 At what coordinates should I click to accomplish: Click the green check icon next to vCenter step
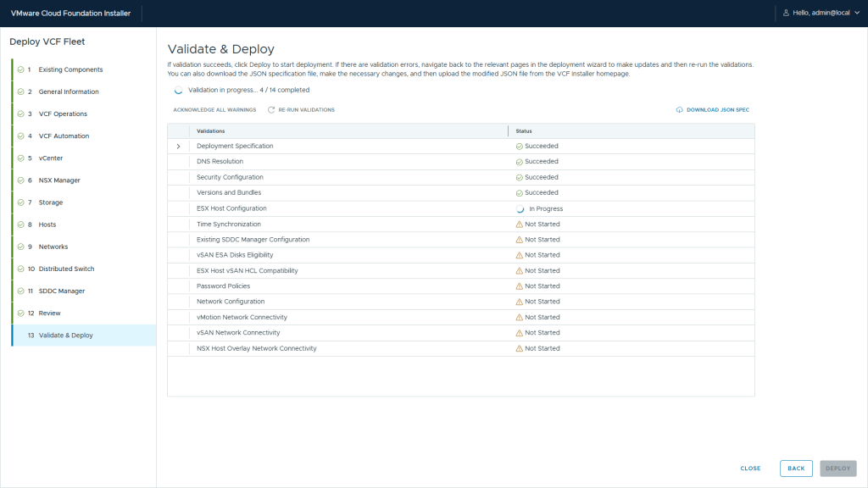[20, 158]
